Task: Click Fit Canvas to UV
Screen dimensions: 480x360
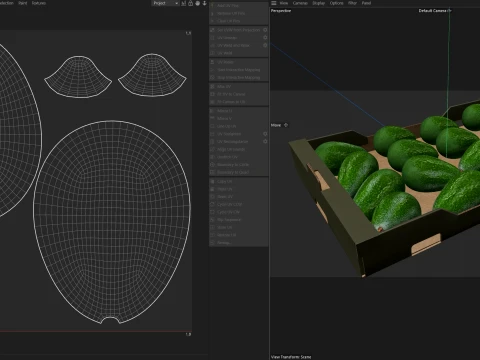Action: click(239, 102)
